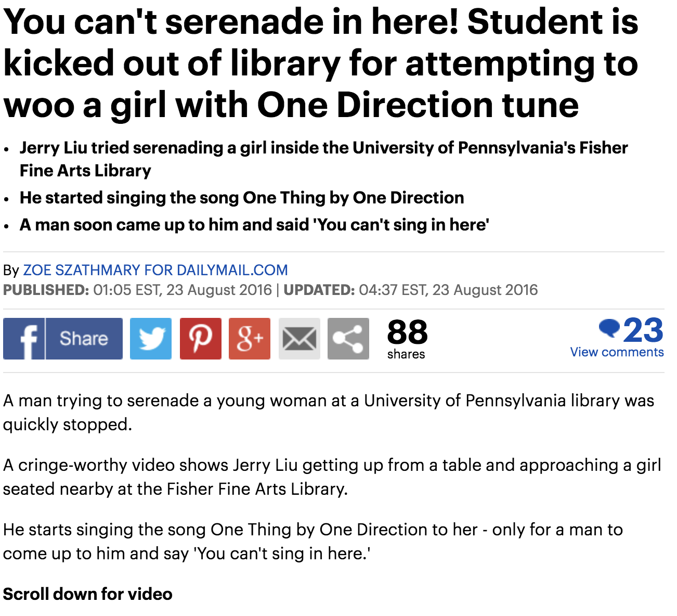677x616 pixels.
Task: Email the article using the envelope icon
Action: [300, 339]
